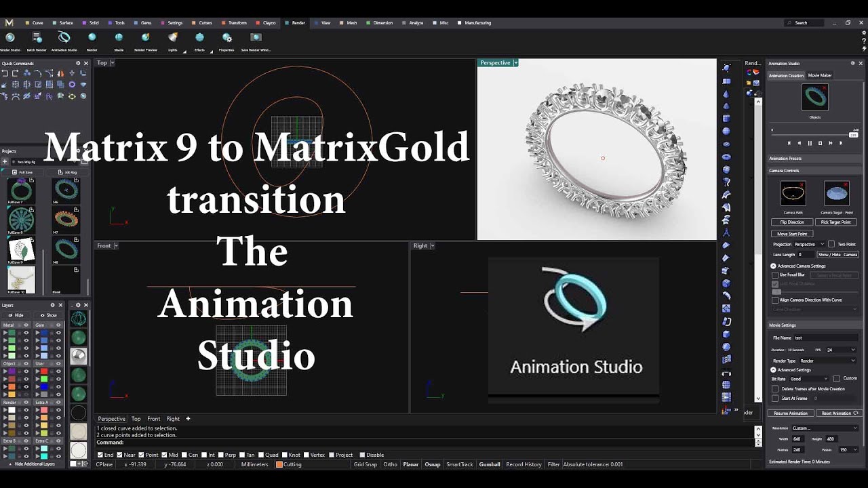The height and width of the screenshot is (488, 868).
Task: Toggle the Near osnap checkbox
Action: point(120,455)
